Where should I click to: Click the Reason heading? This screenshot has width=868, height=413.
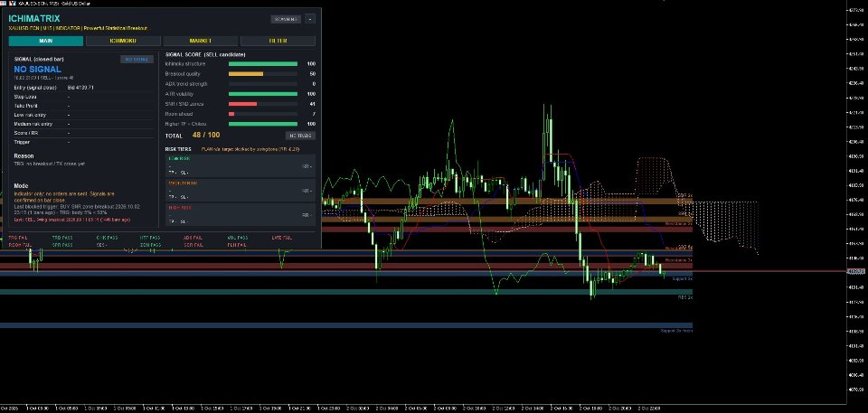click(x=24, y=156)
